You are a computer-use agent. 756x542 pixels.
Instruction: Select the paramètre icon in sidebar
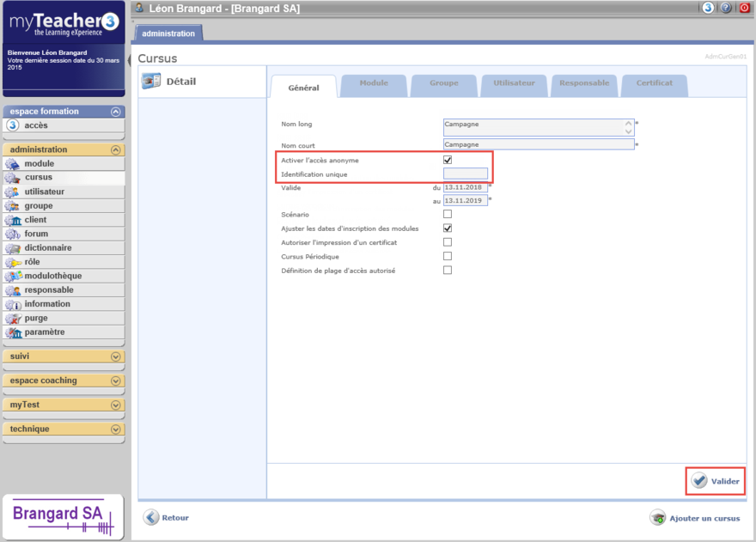13,332
